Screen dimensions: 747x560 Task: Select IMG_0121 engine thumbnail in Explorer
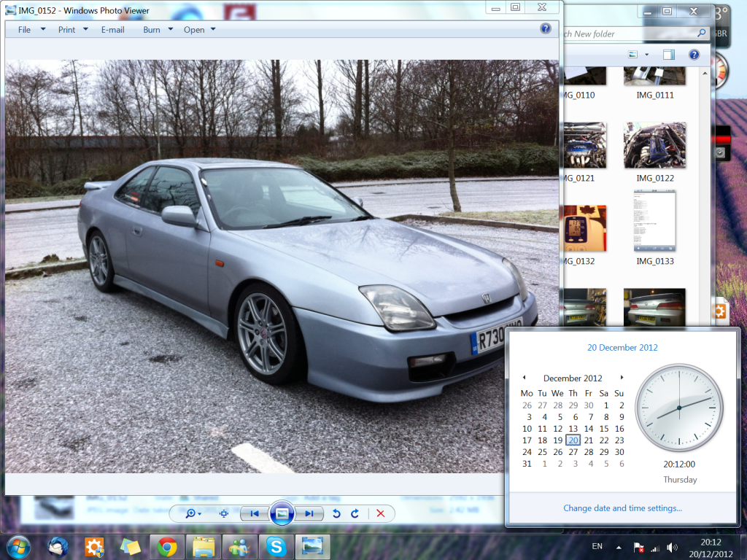click(584, 145)
